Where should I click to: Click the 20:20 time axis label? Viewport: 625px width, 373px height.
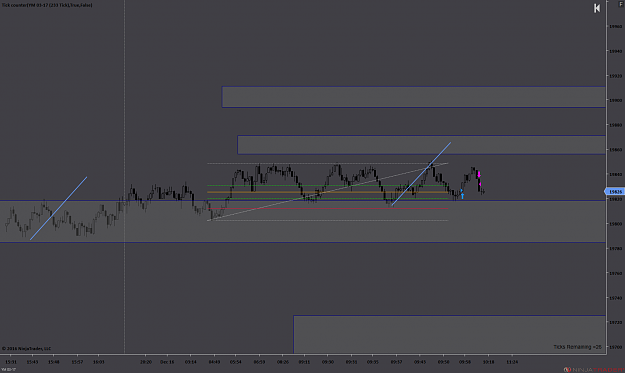(145, 362)
